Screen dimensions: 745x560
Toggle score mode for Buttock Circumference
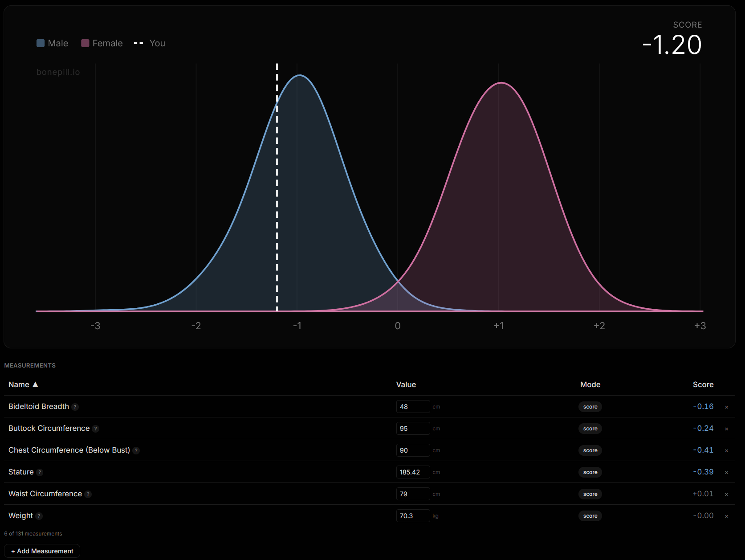[x=590, y=429]
